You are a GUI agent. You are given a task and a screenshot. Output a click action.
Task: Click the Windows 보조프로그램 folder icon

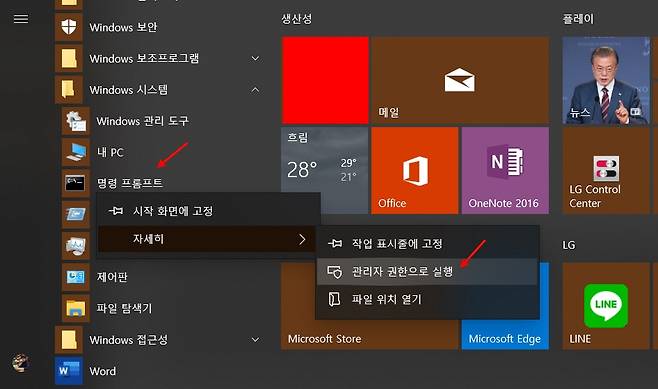point(69,58)
